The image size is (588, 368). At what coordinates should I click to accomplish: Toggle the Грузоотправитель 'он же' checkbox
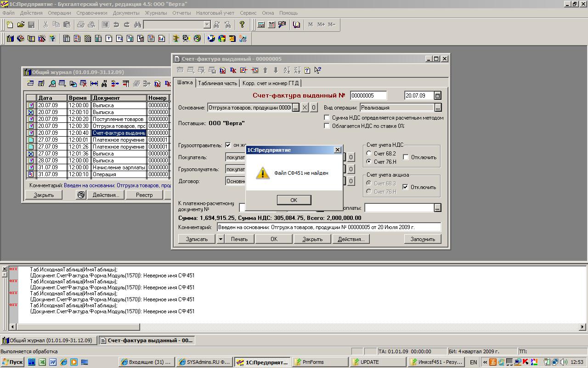click(x=228, y=145)
